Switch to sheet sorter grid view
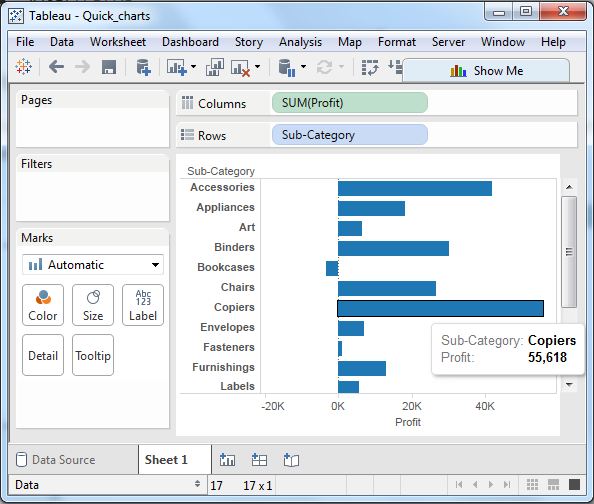Image resolution: width=594 pixels, height=504 pixels. point(532,484)
